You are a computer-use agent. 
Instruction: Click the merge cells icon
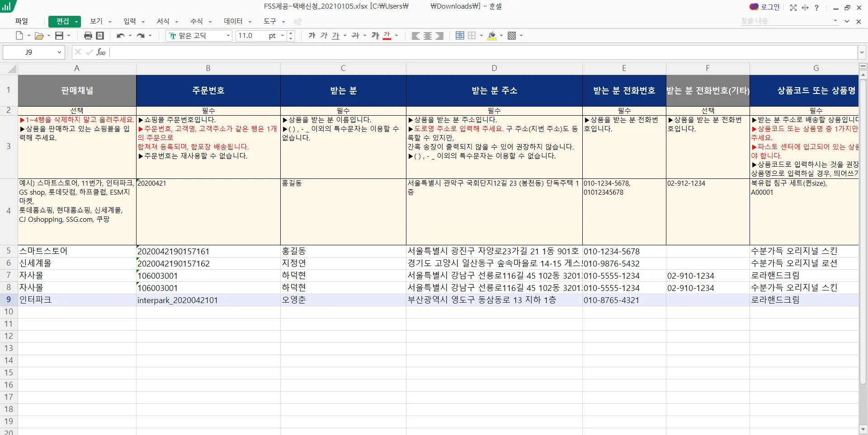[460, 36]
